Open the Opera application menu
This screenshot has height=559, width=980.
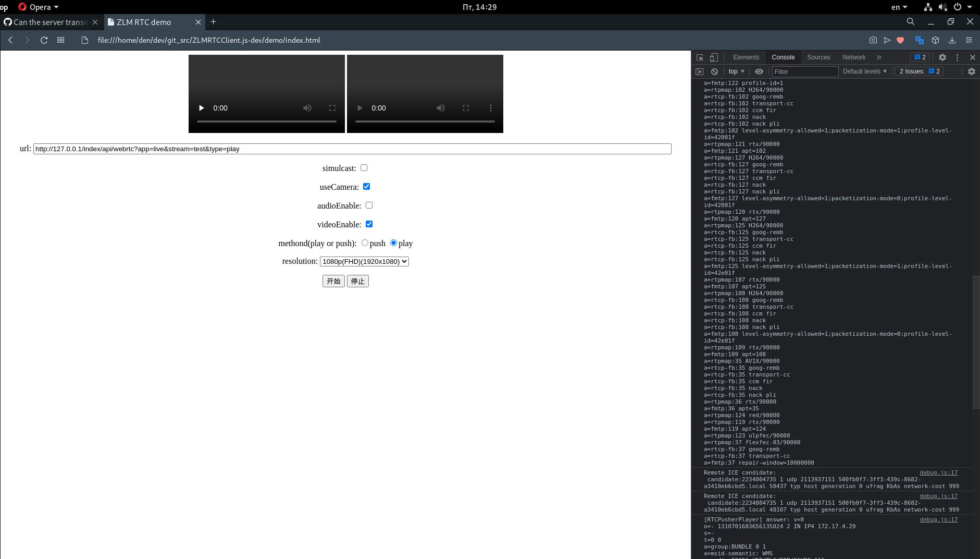click(x=39, y=7)
